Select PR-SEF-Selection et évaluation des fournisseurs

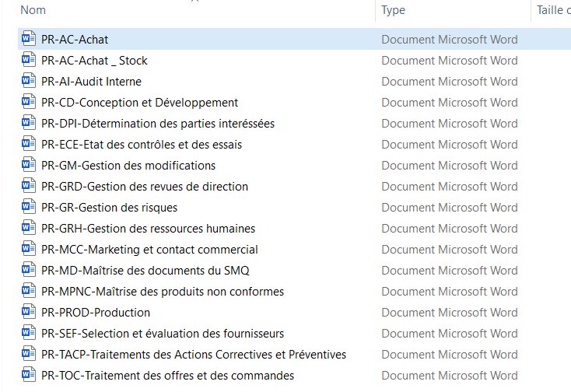(162, 333)
